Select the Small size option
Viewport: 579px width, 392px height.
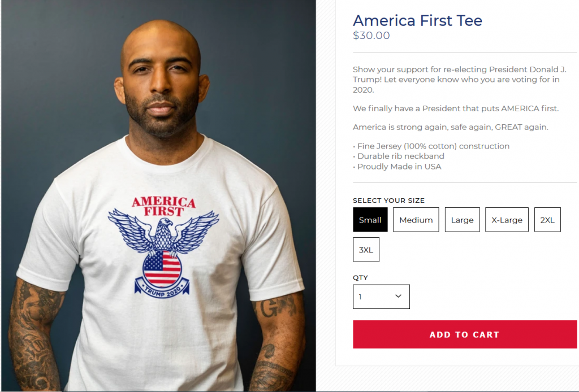(x=370, y=220)
